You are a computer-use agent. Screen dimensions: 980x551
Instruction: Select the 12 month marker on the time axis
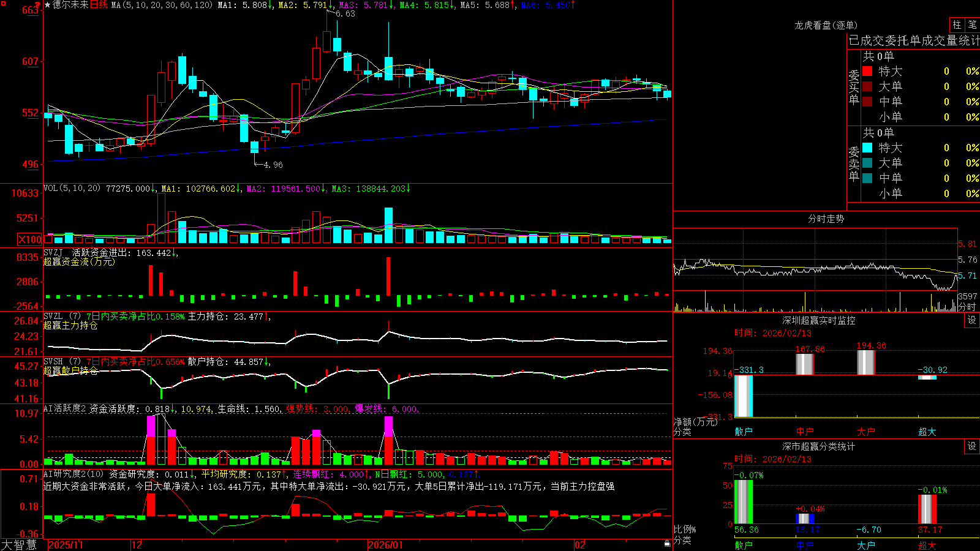click(137, 545)
